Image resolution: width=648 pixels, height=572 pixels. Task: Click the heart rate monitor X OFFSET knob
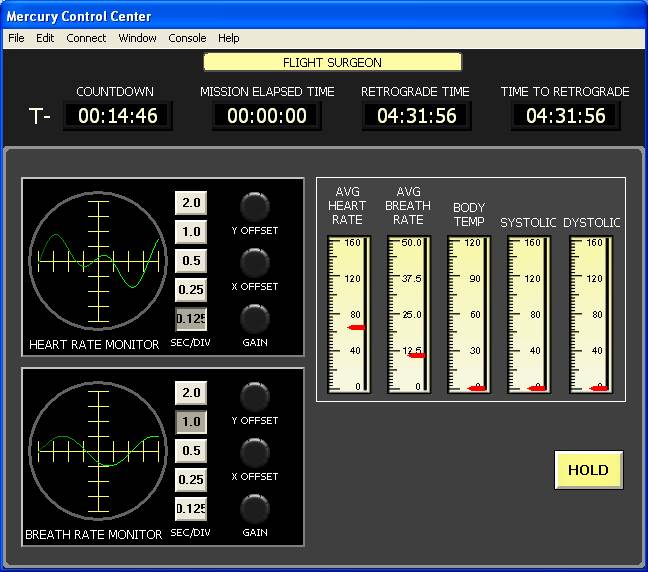pyautogui.click(x=255, y=262)
